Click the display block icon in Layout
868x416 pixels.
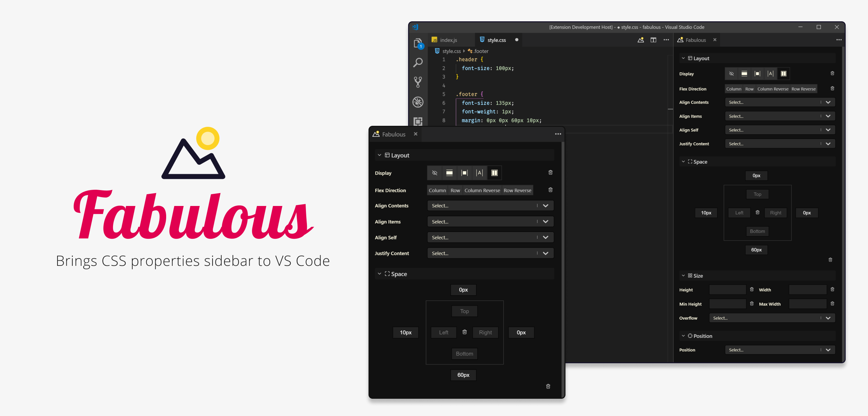[x=449, y=172]
